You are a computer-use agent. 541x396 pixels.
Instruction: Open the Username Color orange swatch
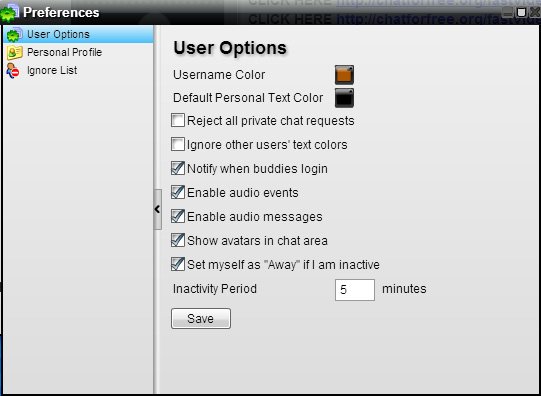coord(344,75)
